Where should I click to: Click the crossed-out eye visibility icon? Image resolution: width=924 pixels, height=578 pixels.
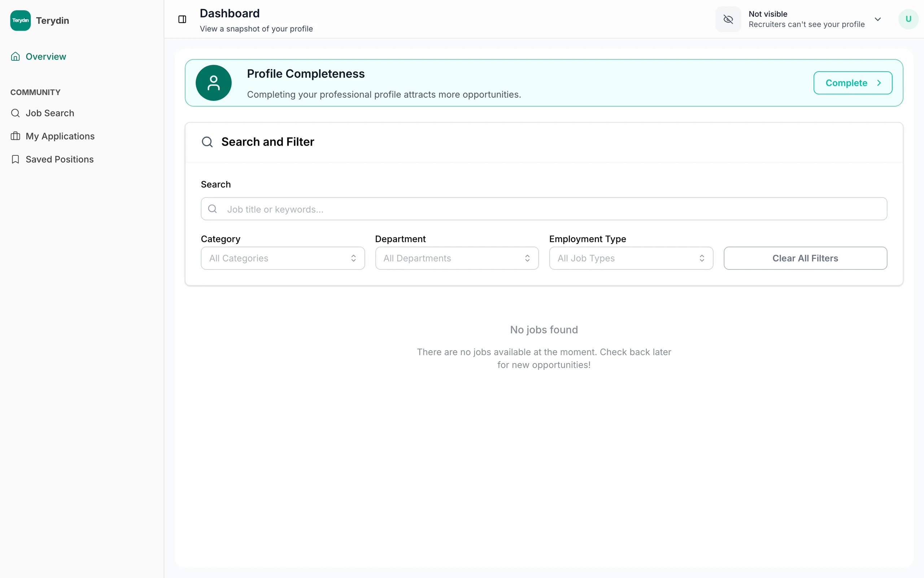(x=728, y=19)
